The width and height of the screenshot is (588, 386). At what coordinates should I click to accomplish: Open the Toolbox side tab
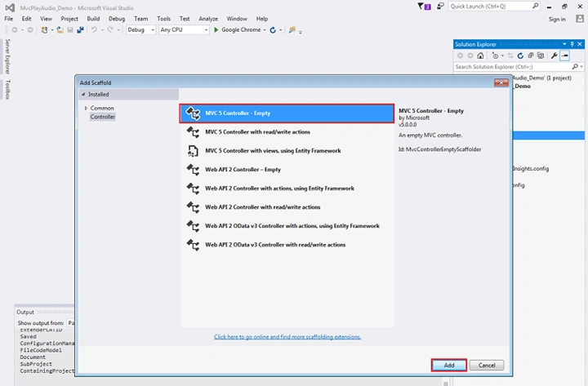pos(7,90)
